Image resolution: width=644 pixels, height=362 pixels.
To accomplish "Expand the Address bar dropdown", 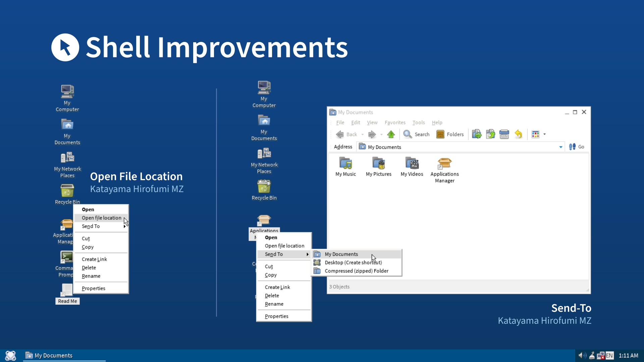I will click(560, 147).
